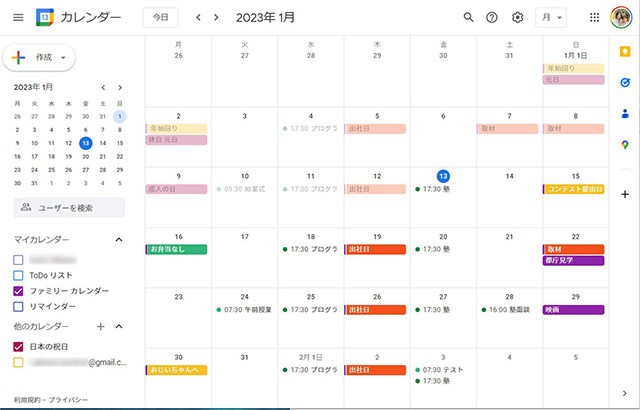The image size is (640, 410).
Task: Open Google Keep in side panel
Action: click(x=625, y=53)
